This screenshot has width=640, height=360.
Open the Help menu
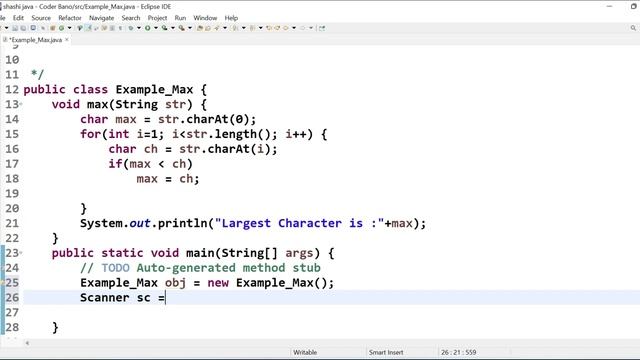tap(231, 18)
